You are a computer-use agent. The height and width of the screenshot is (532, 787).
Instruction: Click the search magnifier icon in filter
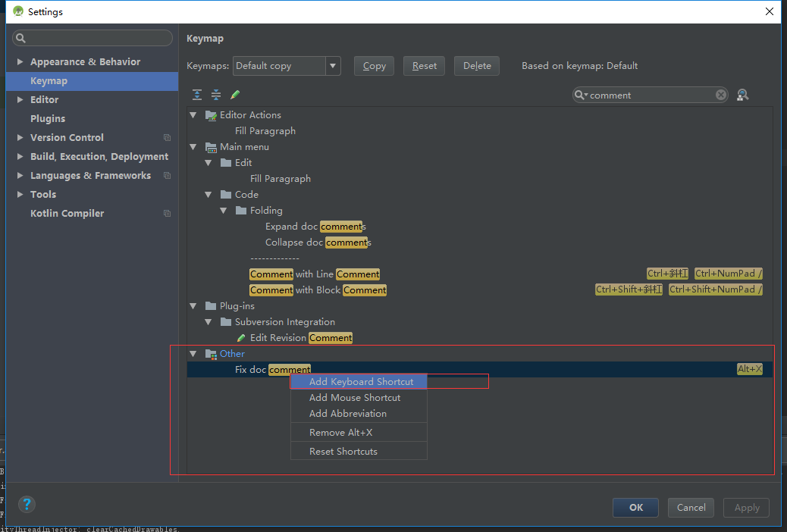tap(581, 95)
